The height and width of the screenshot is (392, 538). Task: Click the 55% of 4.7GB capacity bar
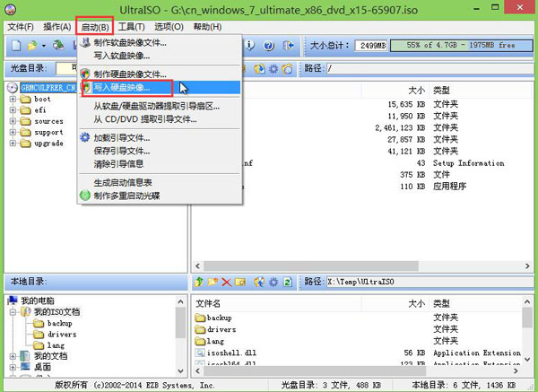[x=461, y=46]
